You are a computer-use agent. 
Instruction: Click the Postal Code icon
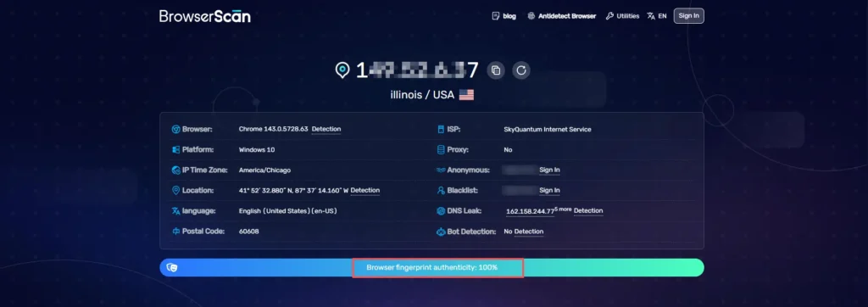pos(175,231)
